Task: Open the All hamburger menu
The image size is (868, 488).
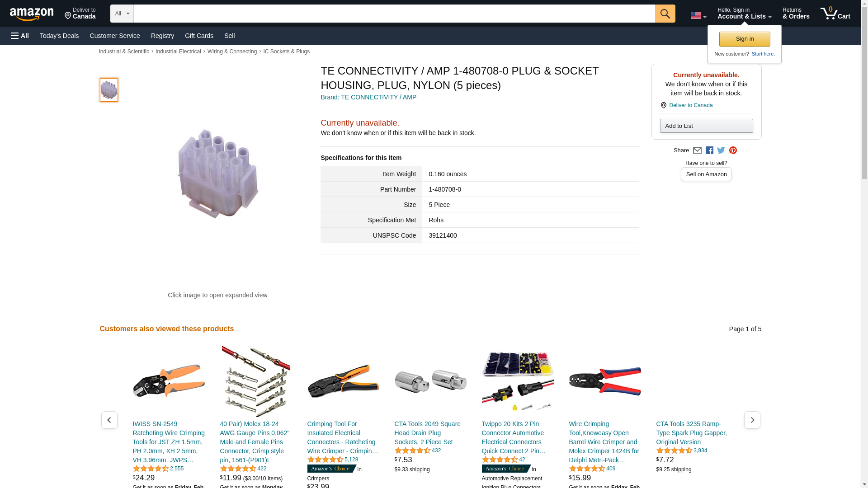Action: tap(20, 36)
